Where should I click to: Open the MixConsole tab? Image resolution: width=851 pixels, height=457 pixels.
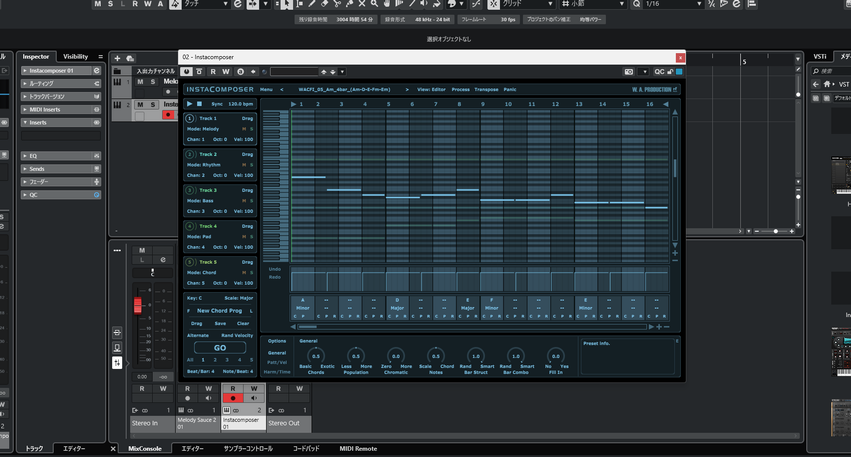[145, 449]
